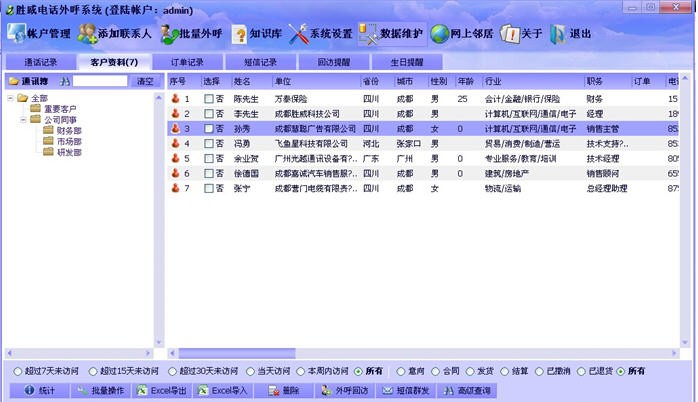The width and height of the screenshot is (698, 402).
Task: Click the 通讯簿 folder icon
Action: (14, 81)
